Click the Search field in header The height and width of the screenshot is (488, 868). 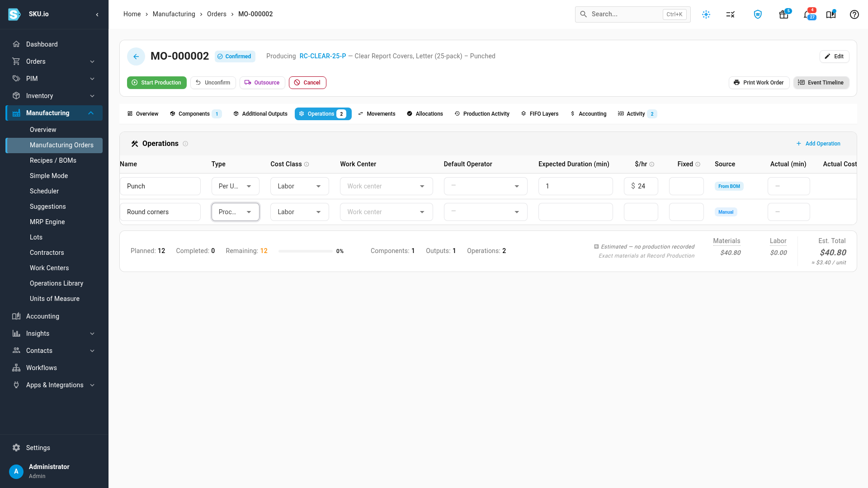pos(632,14)
